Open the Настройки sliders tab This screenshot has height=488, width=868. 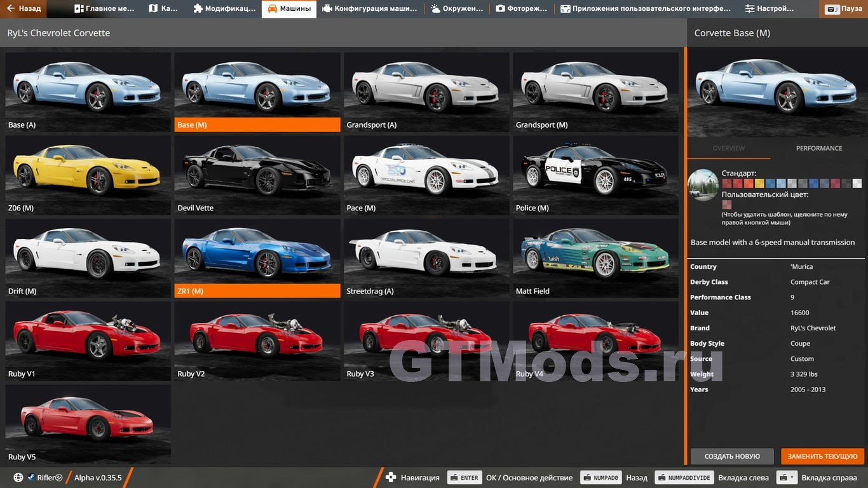click(770, 9)
